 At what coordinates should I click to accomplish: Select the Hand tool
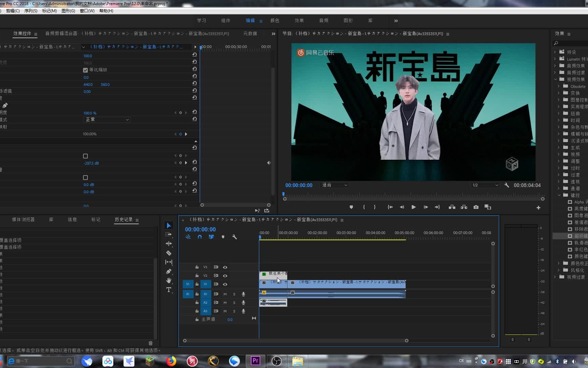point(169,280)
